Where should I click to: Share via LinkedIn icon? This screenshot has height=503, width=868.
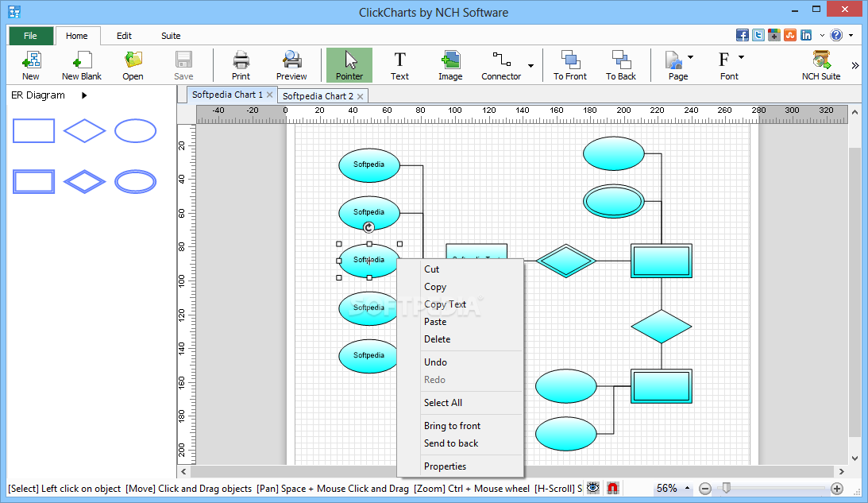806,36
